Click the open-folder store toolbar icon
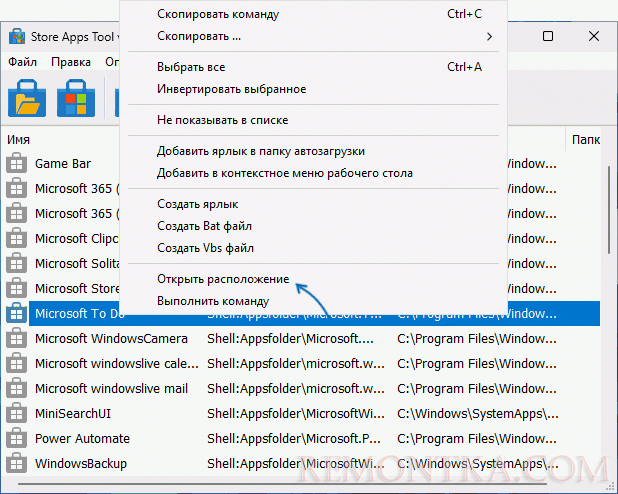Viewport: 618px width, 494px height. coord(27,98)
